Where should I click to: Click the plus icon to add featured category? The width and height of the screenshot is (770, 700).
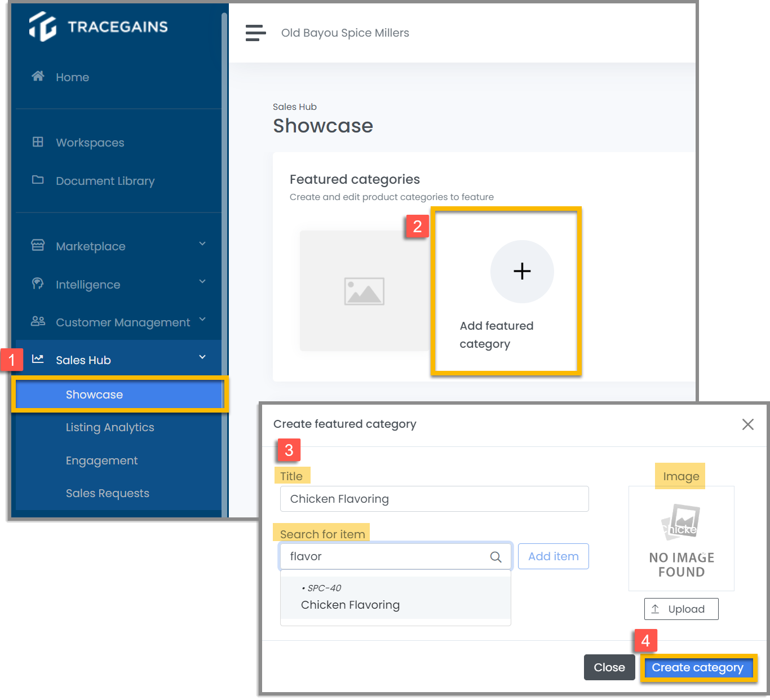pos(522,271)
